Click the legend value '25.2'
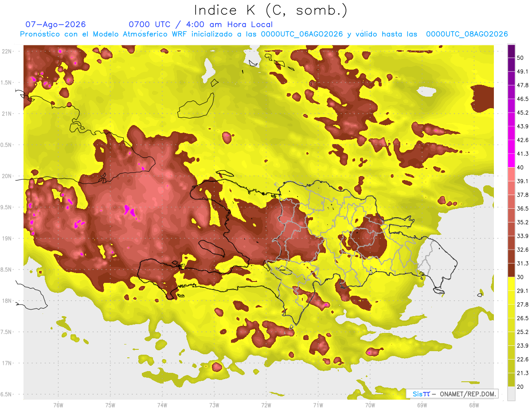The width and height of the screenshot is (532, 411). tap(523, 332)
